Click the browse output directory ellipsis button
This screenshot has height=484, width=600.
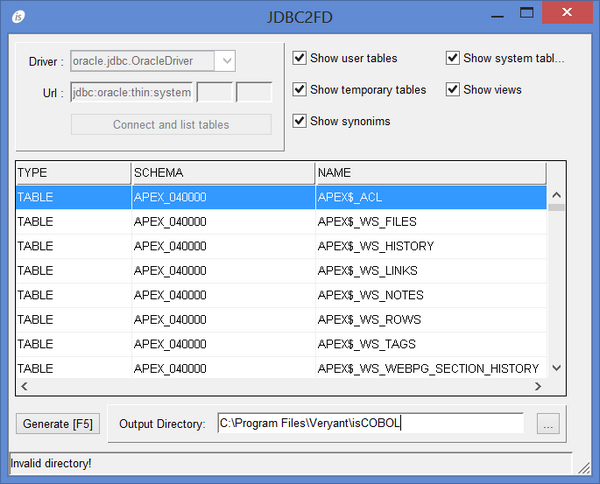[x=549, y=424]
